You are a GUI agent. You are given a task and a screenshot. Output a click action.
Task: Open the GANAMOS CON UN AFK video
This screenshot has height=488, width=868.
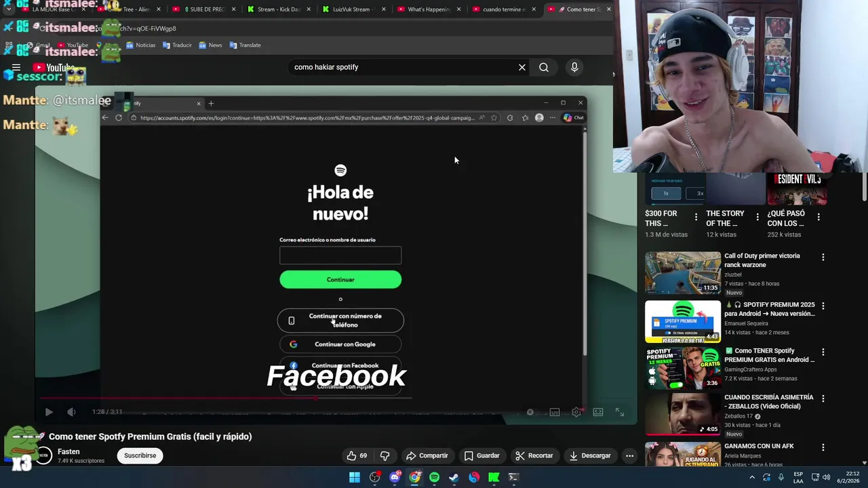759,446
